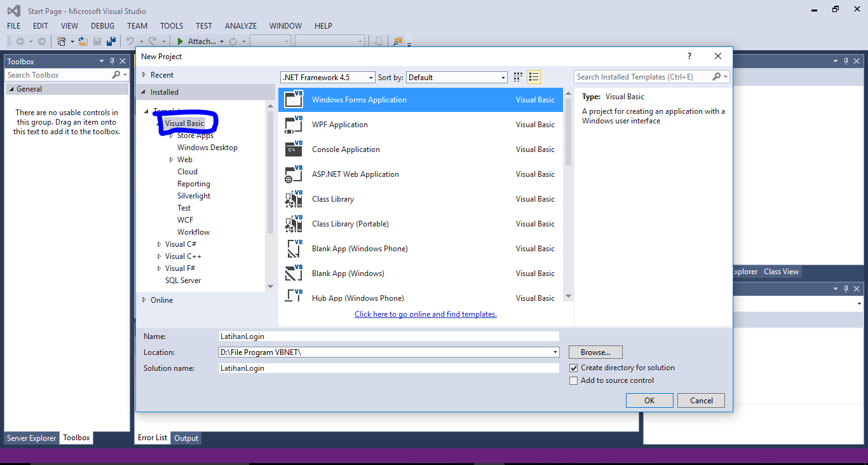
Task: Click inside the Solution name input field
Action: (389, 368)
